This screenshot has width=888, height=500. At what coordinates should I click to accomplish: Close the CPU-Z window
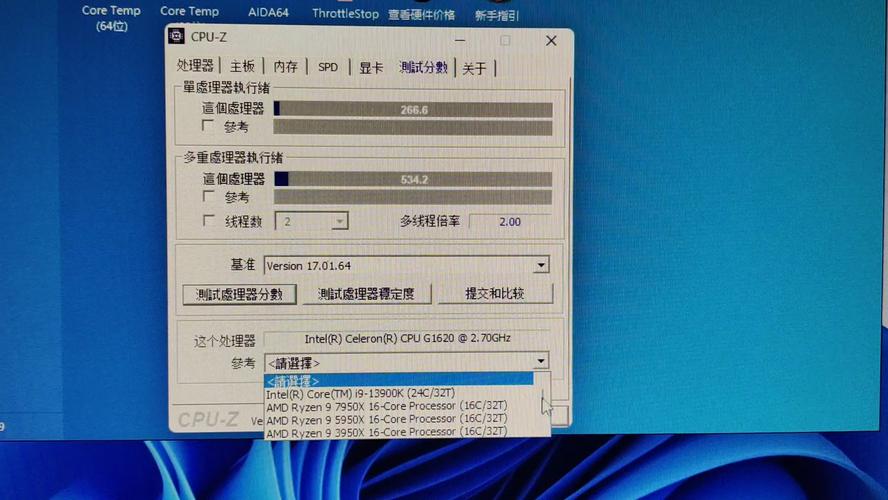[x=551, y=41]
